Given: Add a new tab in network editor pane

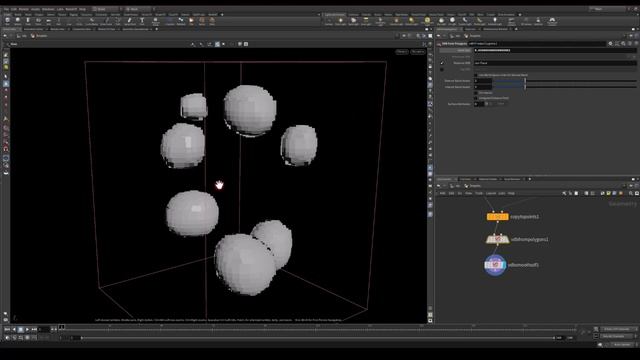Looking at the screenshot, I should (x=530, y=179).
